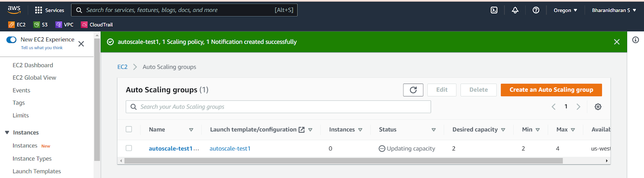
Task: Go to previous page of results
Action: pos(553,106)
